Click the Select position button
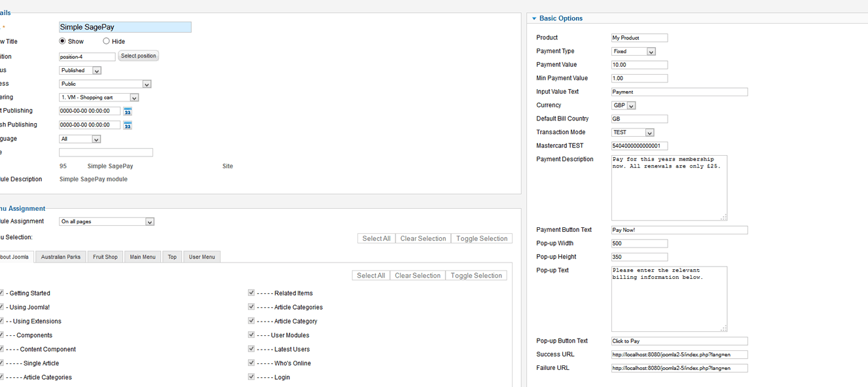The height and width of the screenshot is (387, 868). pyautogui.click(x=139, y=56)
